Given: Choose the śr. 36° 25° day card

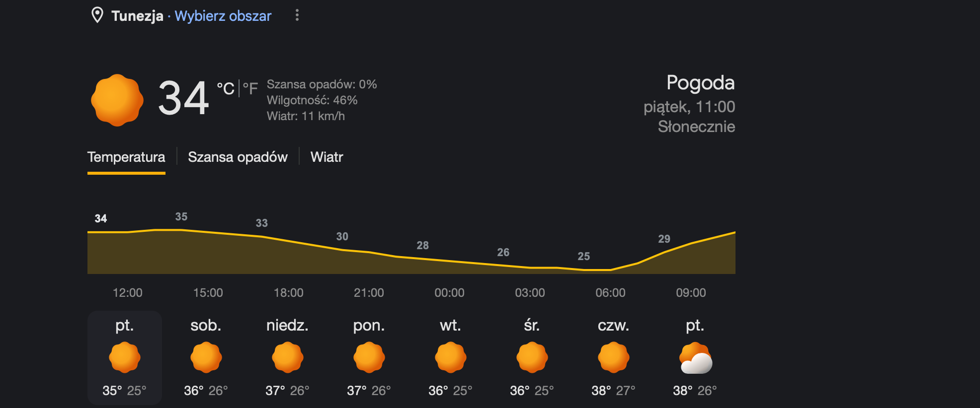Looking at the screenshot, I should click(x=532, y=358).
